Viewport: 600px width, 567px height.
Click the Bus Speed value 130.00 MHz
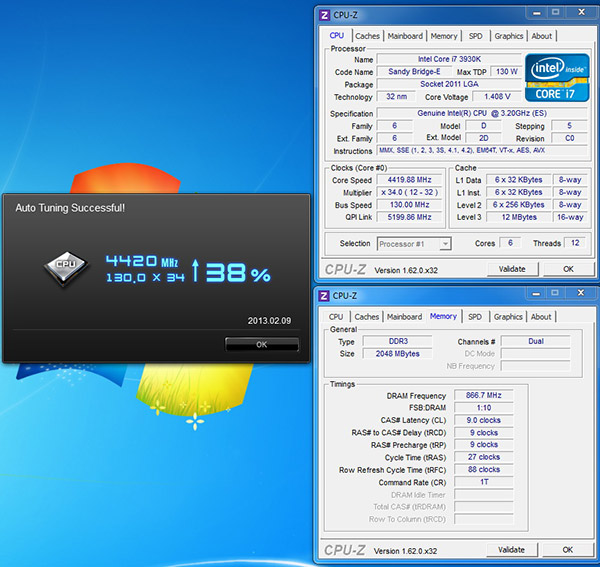click(409, 205)
